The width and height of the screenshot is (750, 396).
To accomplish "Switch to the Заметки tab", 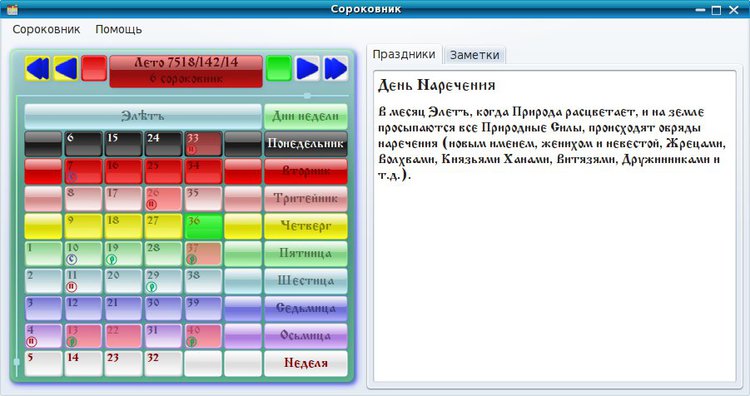I will point(474,55).
